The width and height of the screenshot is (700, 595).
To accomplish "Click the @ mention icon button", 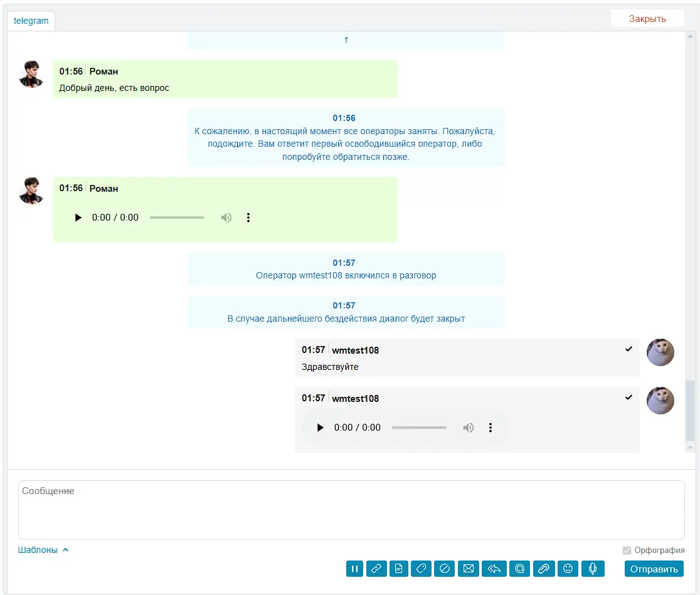I will (x=519, y=569).
